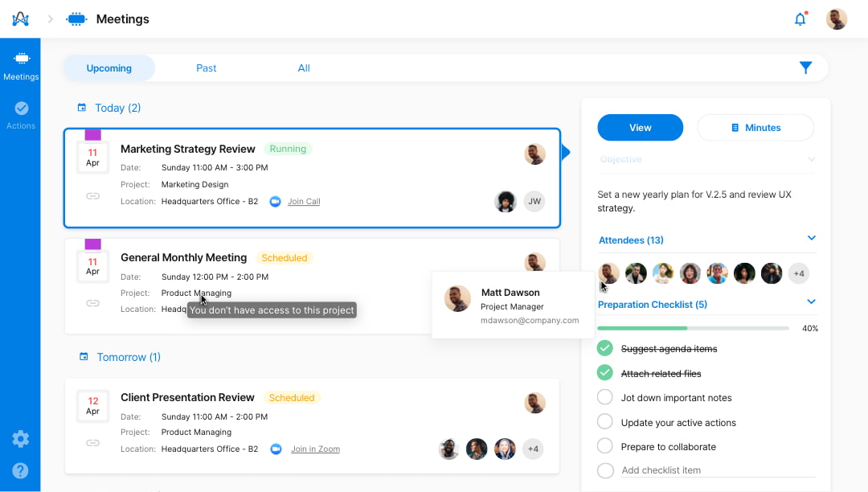
Task: Click the first attendee avatar in Attendees panel
Action: pyautogui.click(x=609, y=273)
